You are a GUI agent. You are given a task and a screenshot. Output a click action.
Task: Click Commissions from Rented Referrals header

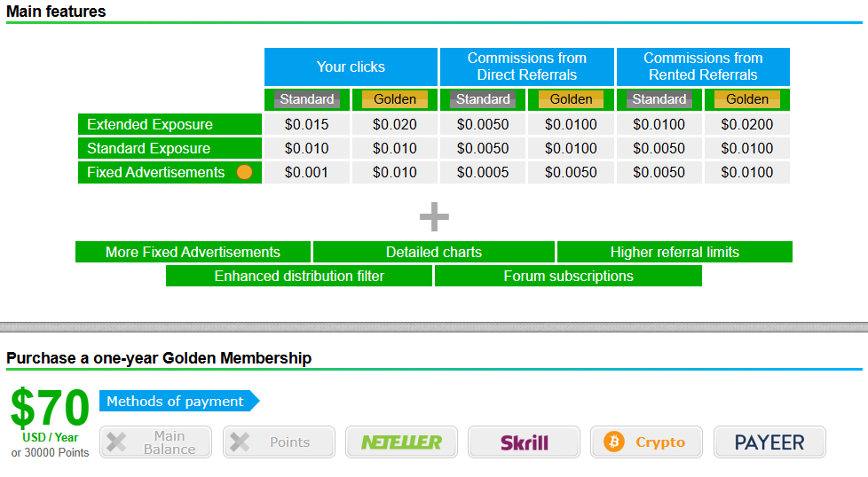coord(703,66)
